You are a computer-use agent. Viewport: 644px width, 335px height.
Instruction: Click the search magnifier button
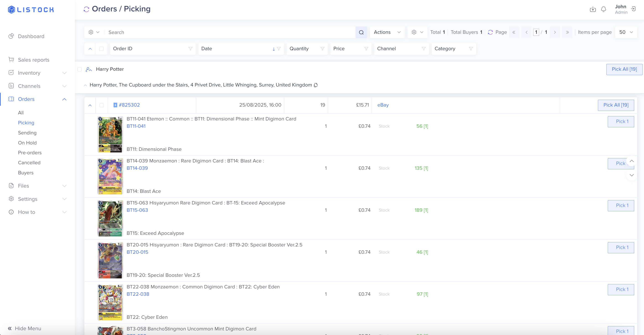click(361, 32)
